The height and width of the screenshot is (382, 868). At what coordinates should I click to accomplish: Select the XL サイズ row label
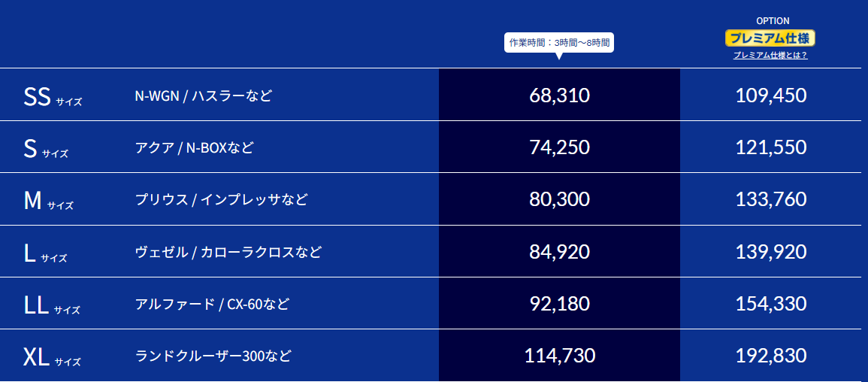[x=52, y=358]
